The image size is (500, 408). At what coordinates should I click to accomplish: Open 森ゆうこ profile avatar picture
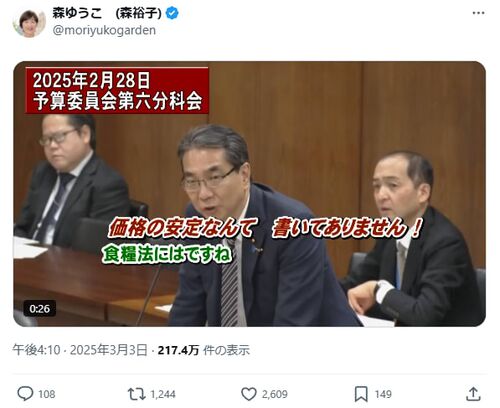tap(29, 22)
